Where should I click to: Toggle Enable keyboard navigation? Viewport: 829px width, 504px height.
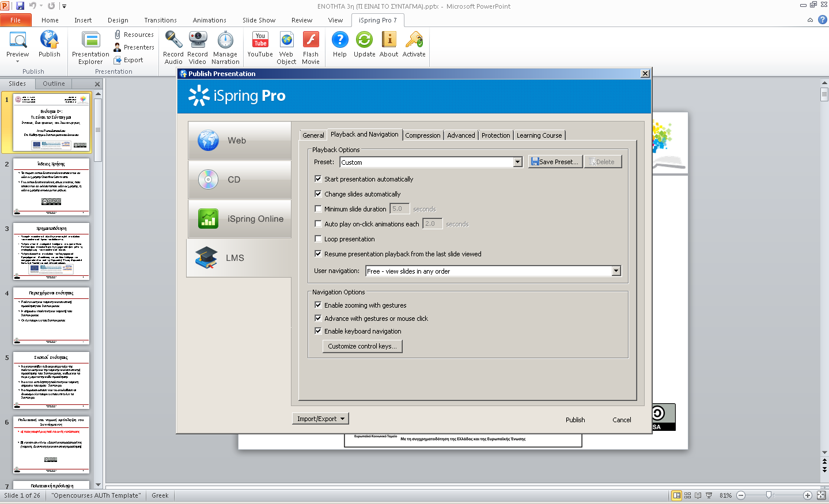point(318,331)
